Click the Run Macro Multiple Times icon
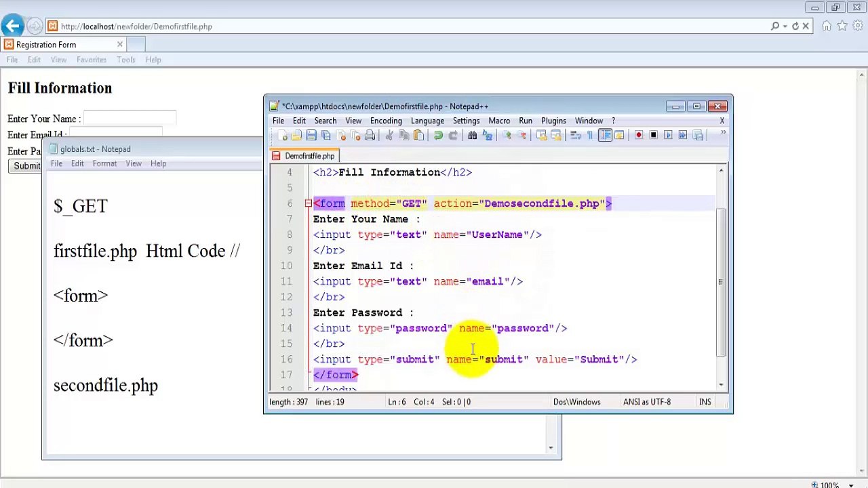 click(683, 136)
